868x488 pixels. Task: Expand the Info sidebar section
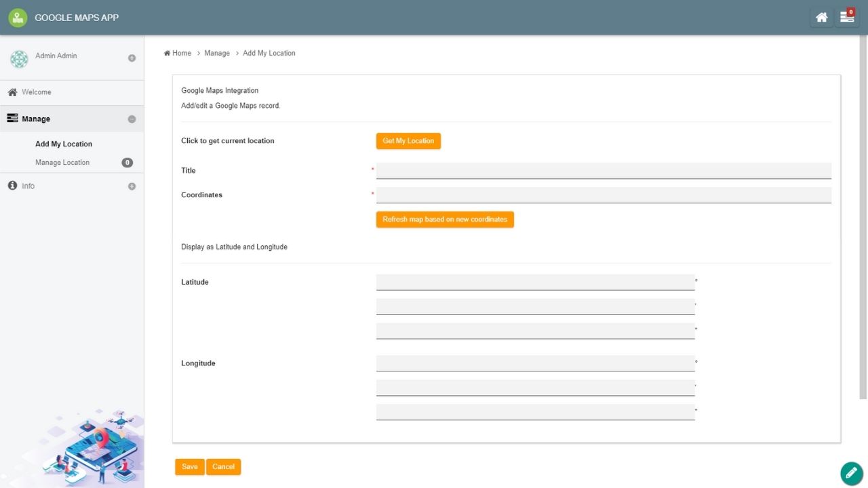pyautogui.click(x=132, y=186)
